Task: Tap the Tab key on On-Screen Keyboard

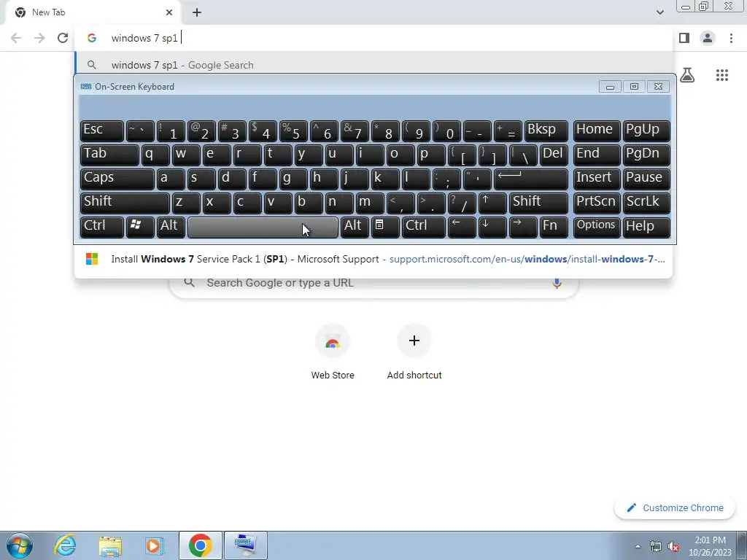Action: pos(109,155)
